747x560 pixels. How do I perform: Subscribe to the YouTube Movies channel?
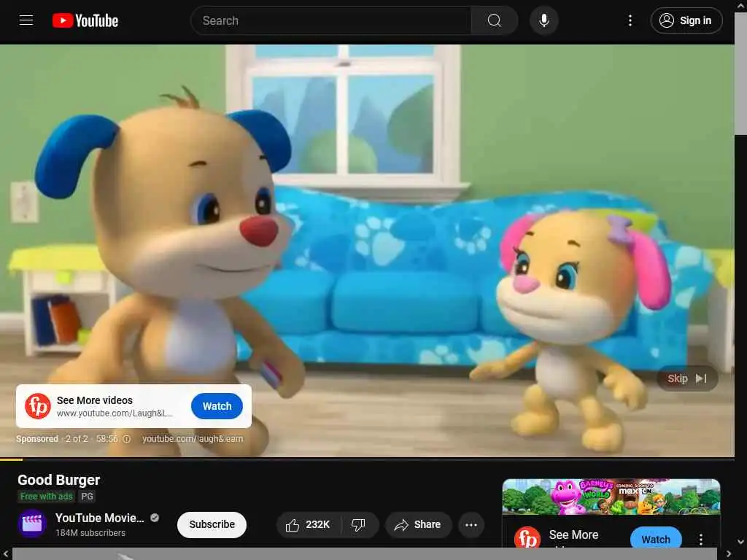[x=212, y=524]
